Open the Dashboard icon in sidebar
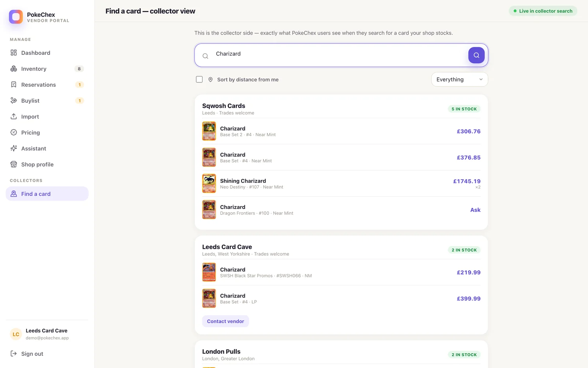 tap(14, 53)
